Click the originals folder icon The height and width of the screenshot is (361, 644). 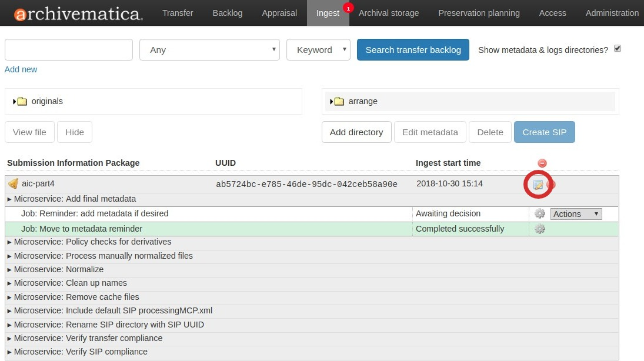coord(22,101)
